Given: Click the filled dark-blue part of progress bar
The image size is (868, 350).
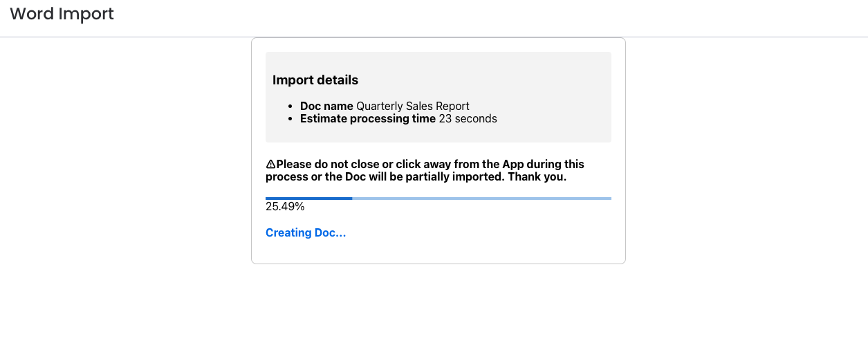Looking at the screenshot, I should point(309,199).
